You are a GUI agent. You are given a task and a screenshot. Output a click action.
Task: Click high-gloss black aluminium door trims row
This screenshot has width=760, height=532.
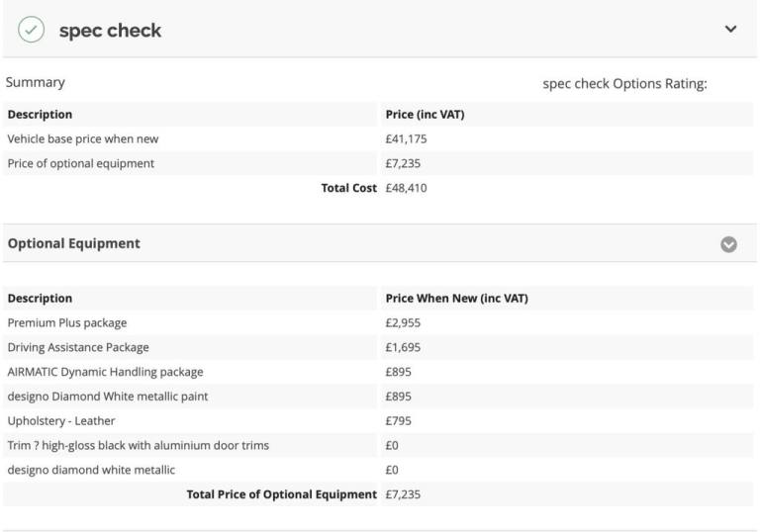[x=378, y=445]
